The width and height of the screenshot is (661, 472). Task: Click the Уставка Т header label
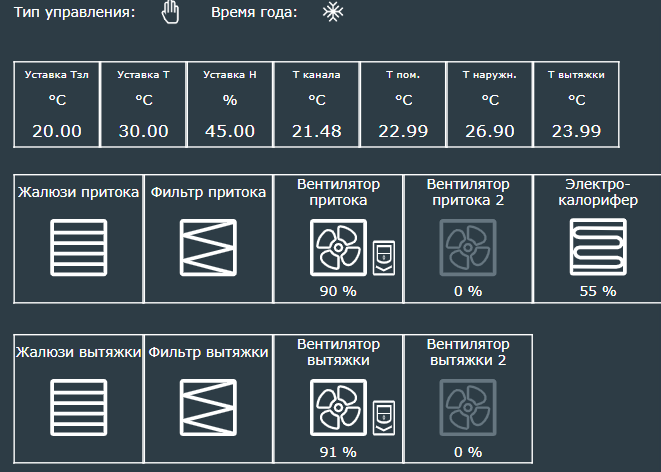143,75
